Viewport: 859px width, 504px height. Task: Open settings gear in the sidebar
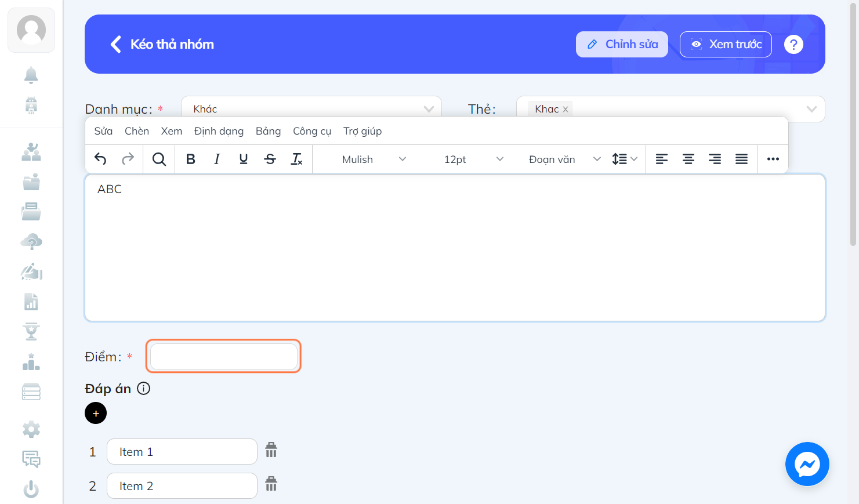coord(31,429)
